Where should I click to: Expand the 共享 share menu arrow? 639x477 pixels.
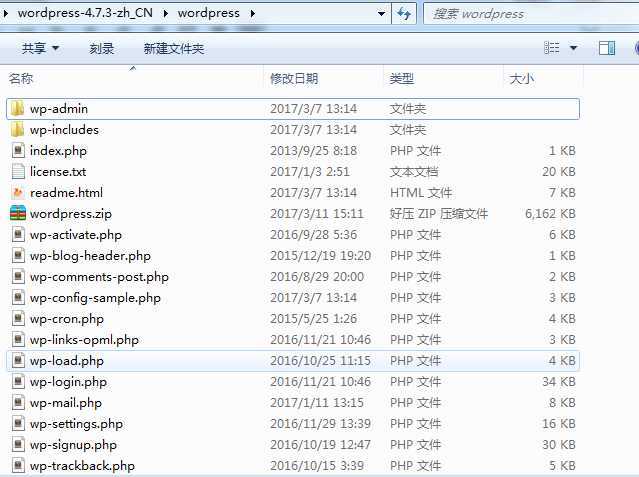point(55,49)
